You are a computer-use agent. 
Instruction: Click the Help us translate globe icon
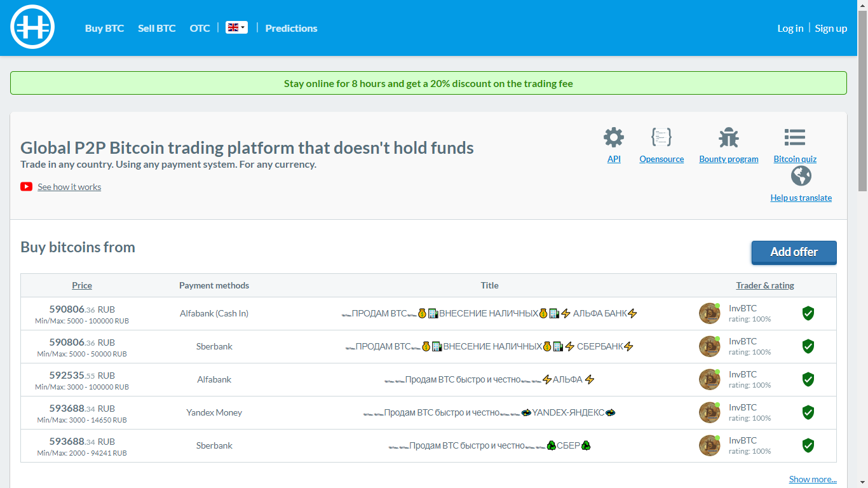pyautogui.click(x=801, y=176)
